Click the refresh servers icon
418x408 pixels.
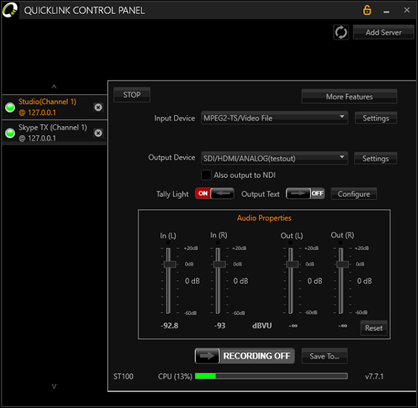coord(341,32)
